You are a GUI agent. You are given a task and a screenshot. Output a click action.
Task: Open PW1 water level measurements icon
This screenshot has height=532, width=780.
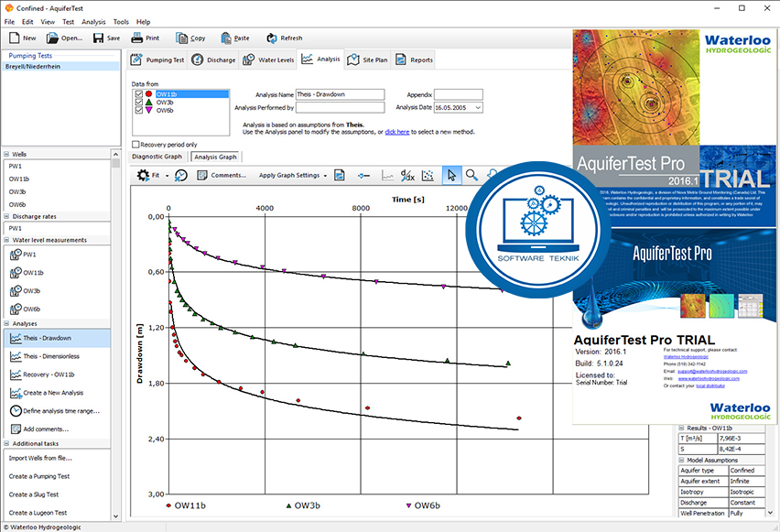(16, 255)
